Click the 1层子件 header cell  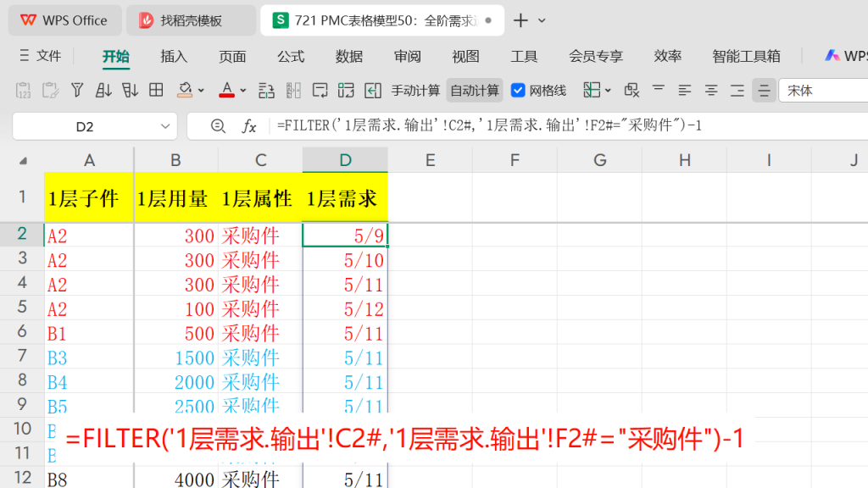89,197
